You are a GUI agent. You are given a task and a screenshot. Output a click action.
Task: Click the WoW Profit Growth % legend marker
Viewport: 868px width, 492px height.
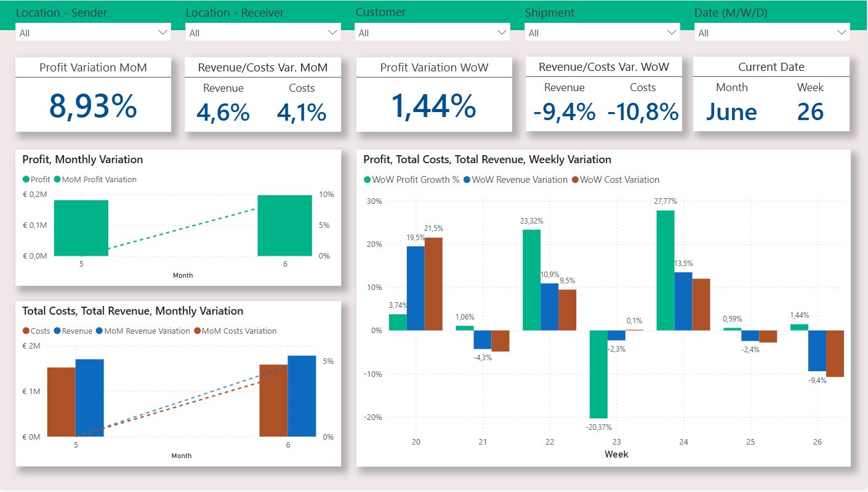coord(368,180)
